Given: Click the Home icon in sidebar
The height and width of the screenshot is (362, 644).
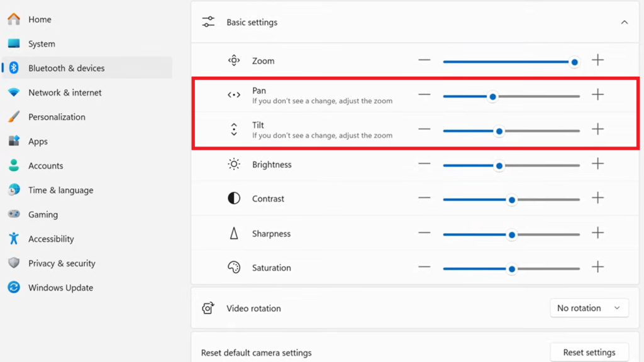Looking at the screenshot, I should [14, 19].
